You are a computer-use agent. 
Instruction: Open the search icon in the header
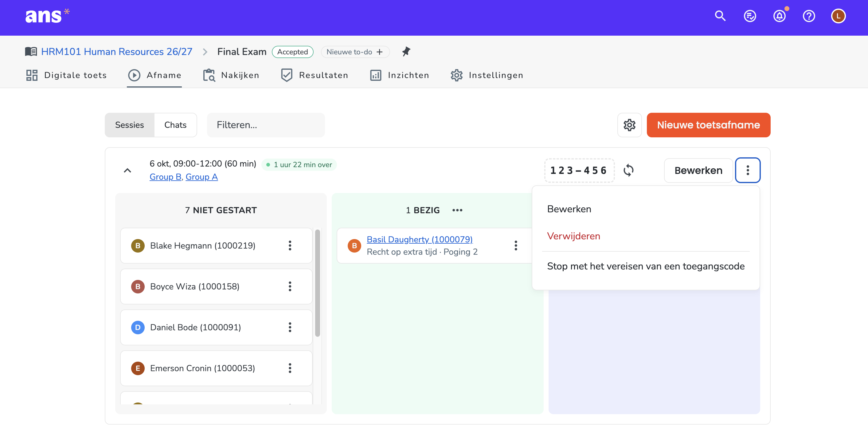(720, 16)
